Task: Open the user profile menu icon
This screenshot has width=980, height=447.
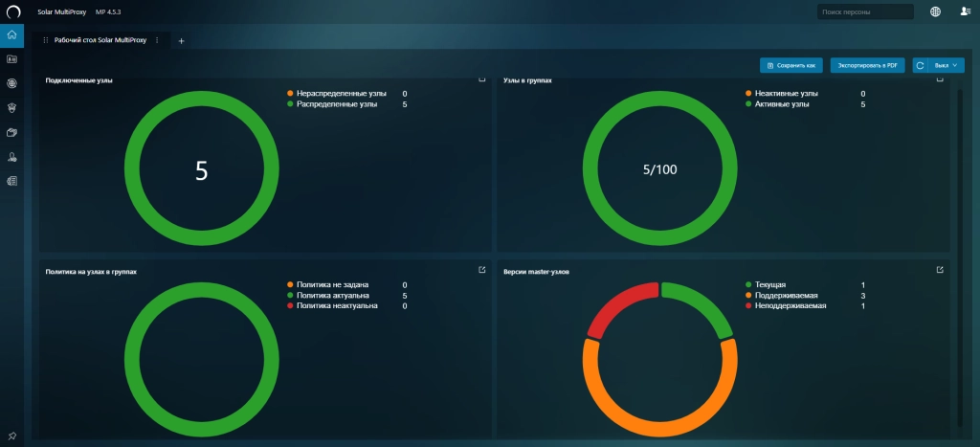Action: (965, 11)
